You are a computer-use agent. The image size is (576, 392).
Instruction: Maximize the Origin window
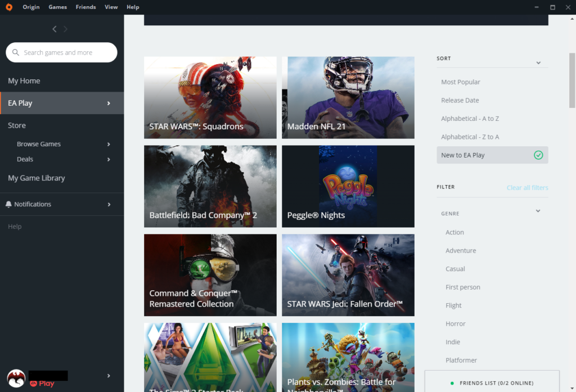click(552, 7)
